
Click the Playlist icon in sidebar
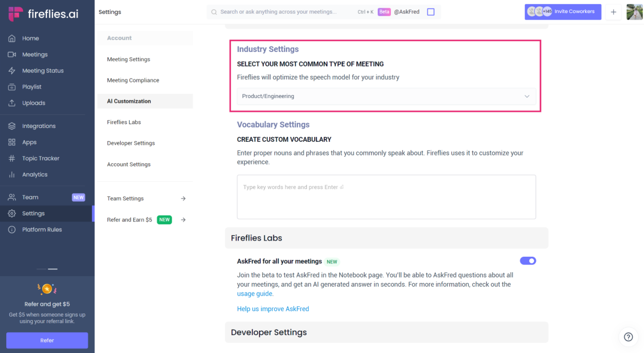point(12,87)
